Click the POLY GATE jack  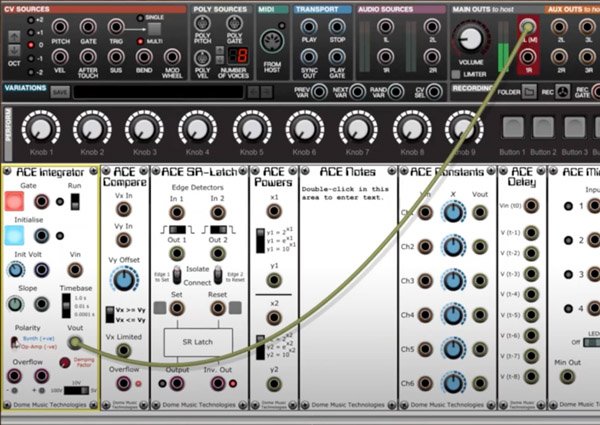234,24
